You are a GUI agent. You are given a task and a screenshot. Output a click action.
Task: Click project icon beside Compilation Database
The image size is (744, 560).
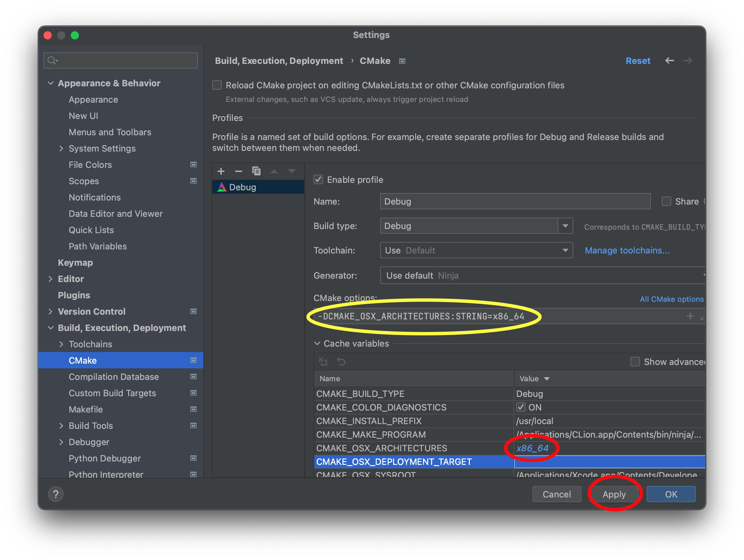[x=193, y=377]
